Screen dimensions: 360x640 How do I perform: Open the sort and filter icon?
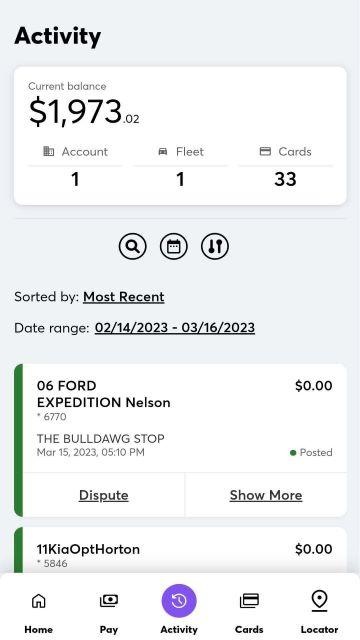coord(215,247)
